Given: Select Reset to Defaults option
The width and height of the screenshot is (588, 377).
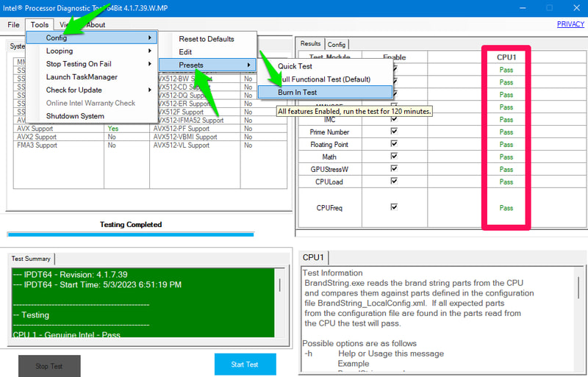Looking at the screenshot, I should tap(207, 39).
